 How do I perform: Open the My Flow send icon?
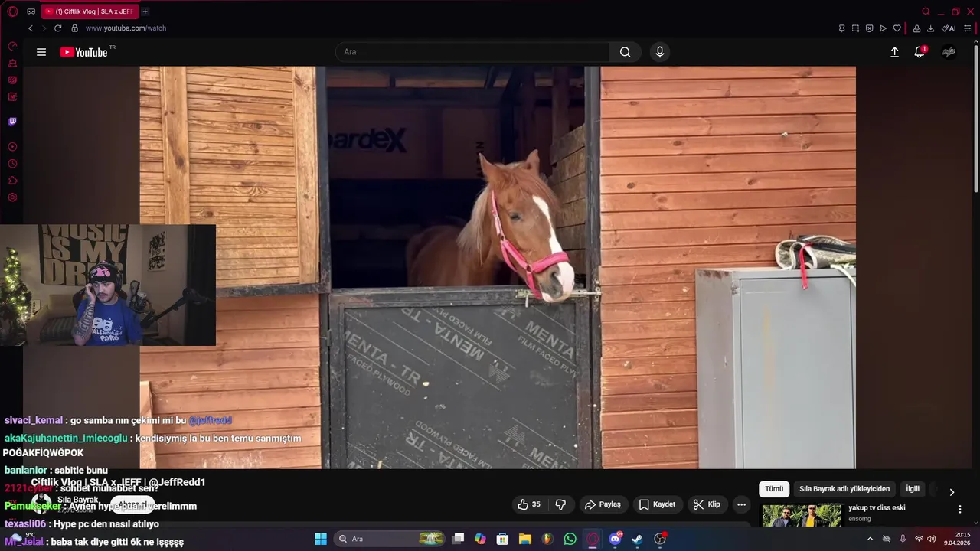click(x=883, y=28)
